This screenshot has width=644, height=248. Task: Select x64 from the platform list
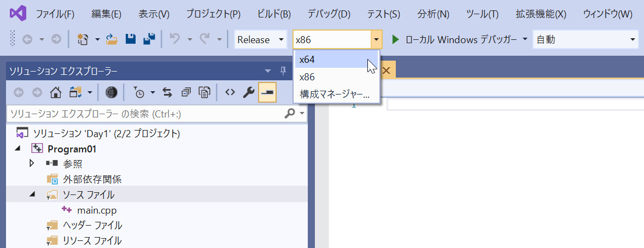click(x=307, y=60)
